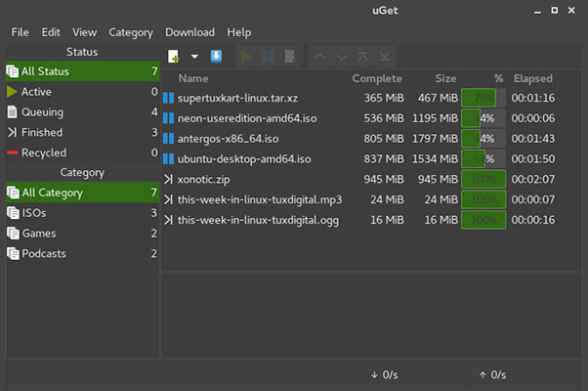Click the supertuxkart progress bar
The image size is (588, 391).
(x=483, y=98)
